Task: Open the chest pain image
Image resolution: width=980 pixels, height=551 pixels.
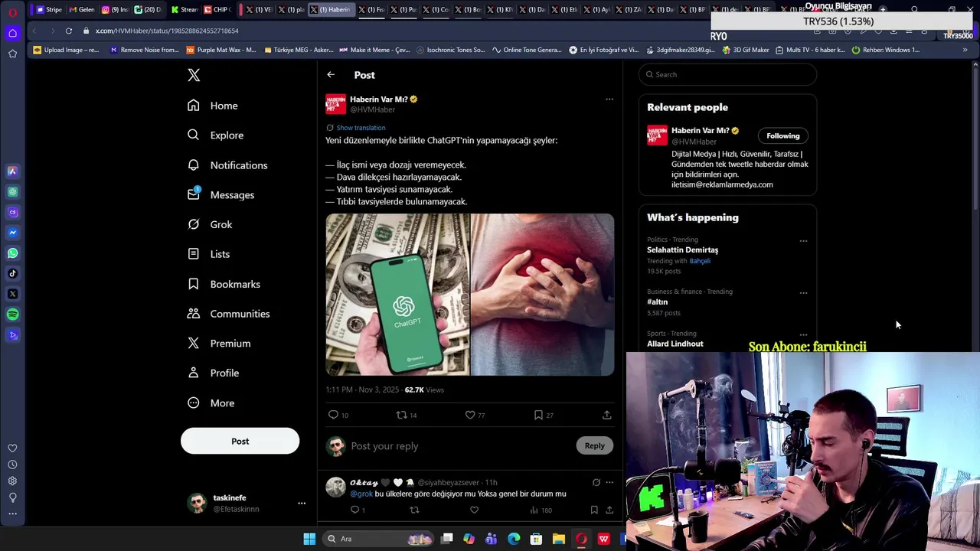Action: click(542, 295)
